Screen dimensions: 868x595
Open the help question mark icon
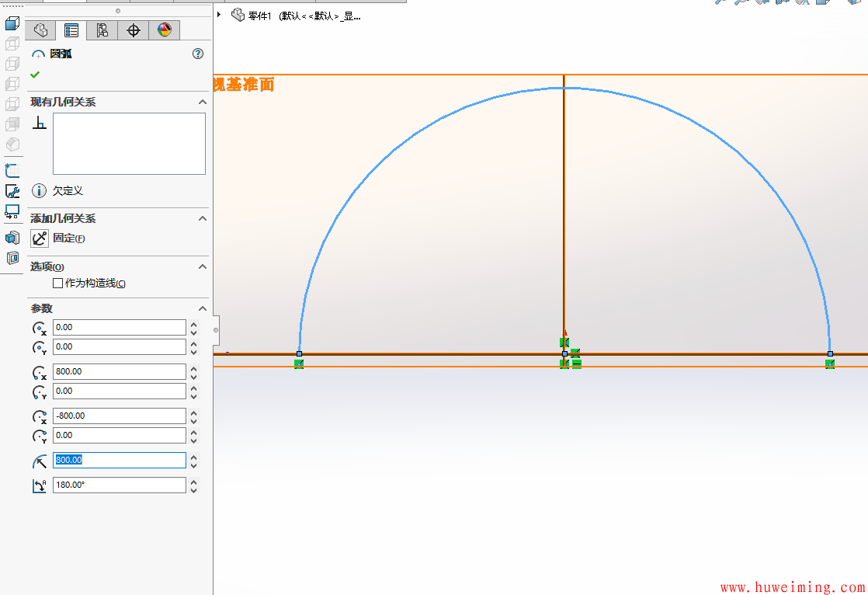click(x=198, y=54)
